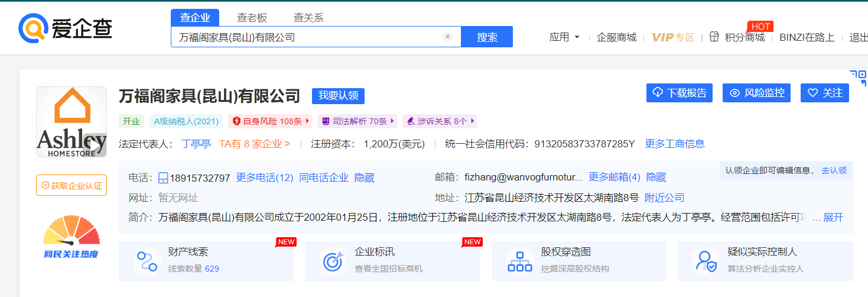Viewport: 868px width, 297px height.
Task: Open the 附近公司 link
Action: [664, 198]
